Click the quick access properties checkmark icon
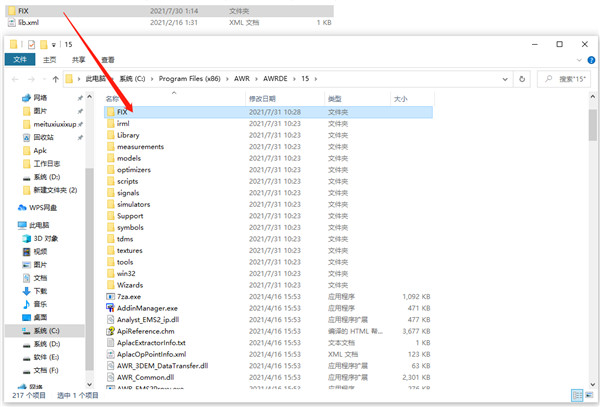 pos(30,44)
